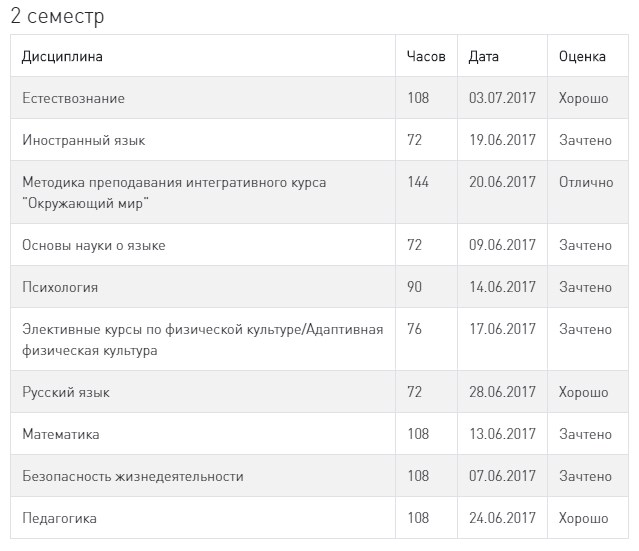Select the "Русский язык" discipline

pyautogui.click(x=66, y=392)
